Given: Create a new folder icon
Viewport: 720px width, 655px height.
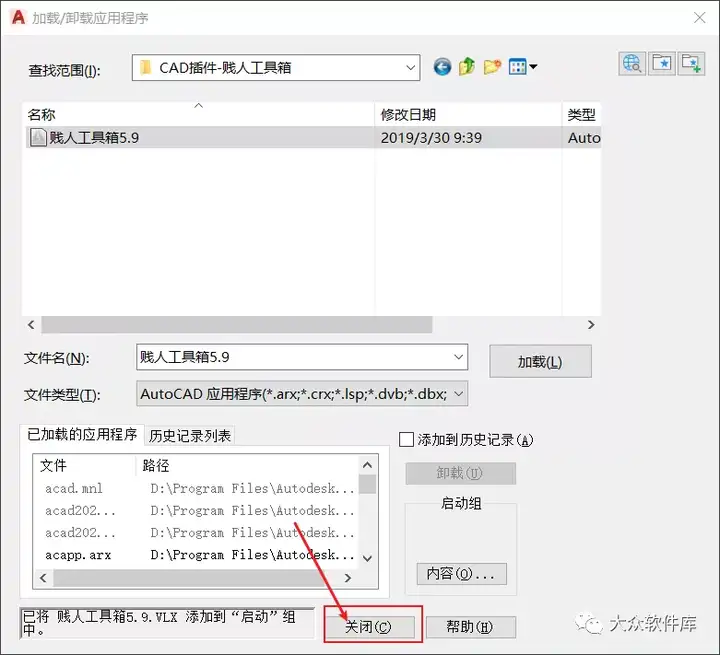Looking at the screenshot, I should 492,67.
